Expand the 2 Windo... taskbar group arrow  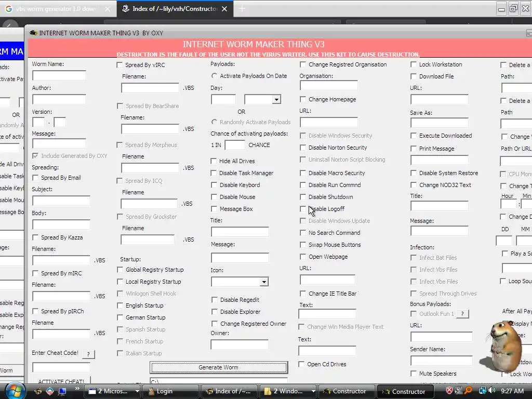(x=313, y=391)
